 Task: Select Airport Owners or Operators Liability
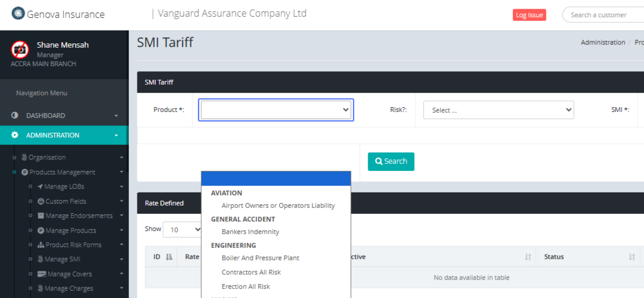(x=278, y=206)
